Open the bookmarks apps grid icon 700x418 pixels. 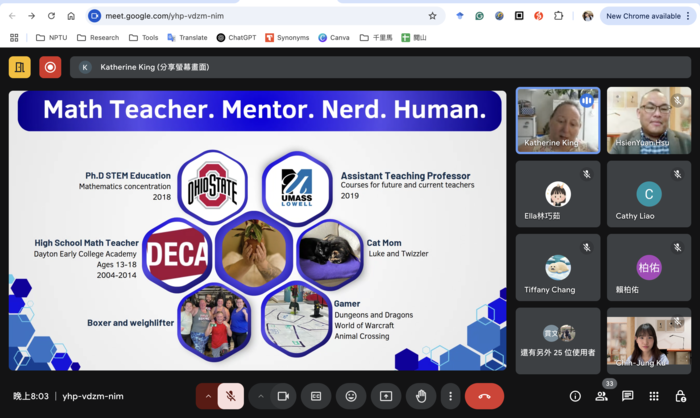14,38
